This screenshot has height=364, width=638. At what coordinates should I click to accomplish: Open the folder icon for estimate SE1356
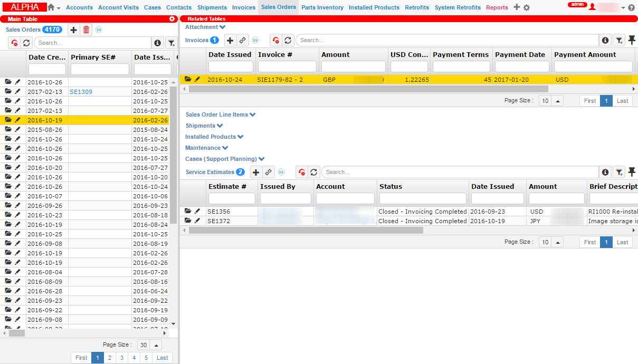188,211
